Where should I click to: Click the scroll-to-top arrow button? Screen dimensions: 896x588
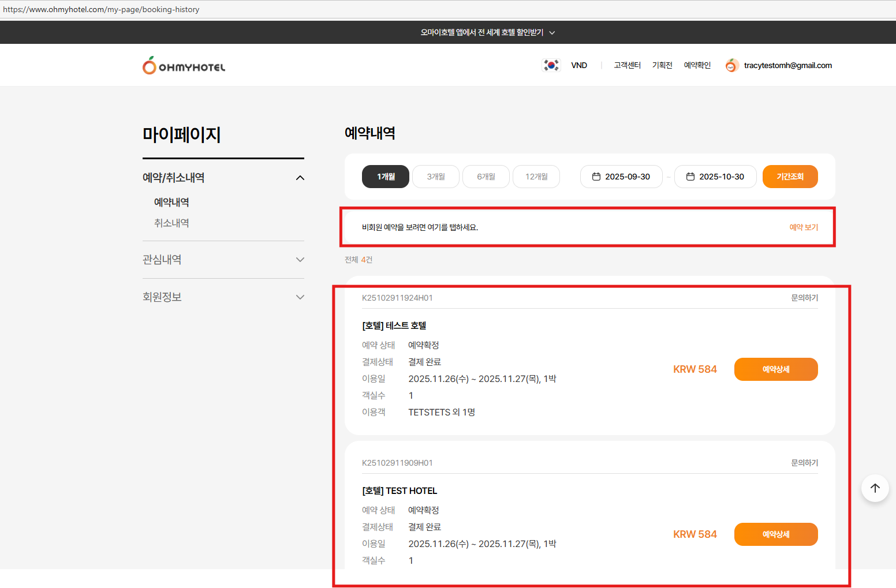(875, 488)
